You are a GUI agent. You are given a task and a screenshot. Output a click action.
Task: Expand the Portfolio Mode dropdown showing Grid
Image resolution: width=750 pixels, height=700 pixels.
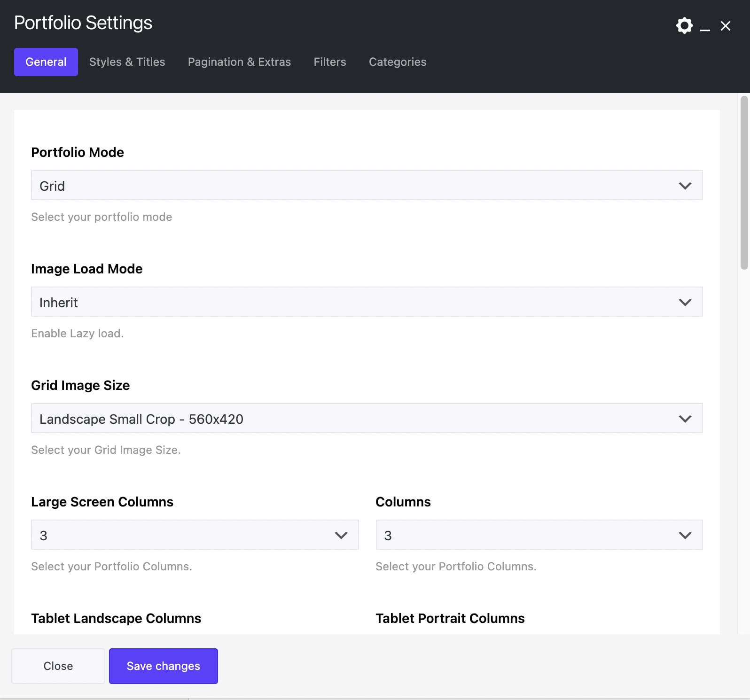pyautogui.click(x=367, y=186)
